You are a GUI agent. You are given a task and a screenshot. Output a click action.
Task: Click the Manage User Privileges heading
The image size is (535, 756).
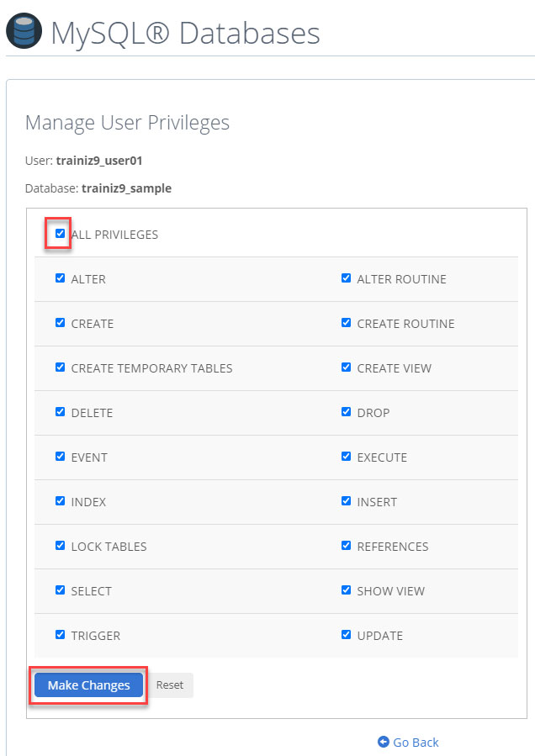127,123
